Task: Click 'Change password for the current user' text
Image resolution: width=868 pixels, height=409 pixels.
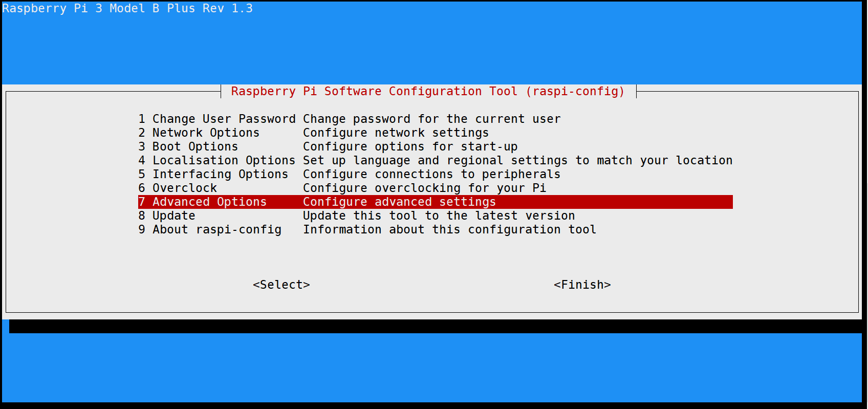Action: coord(431,119)
